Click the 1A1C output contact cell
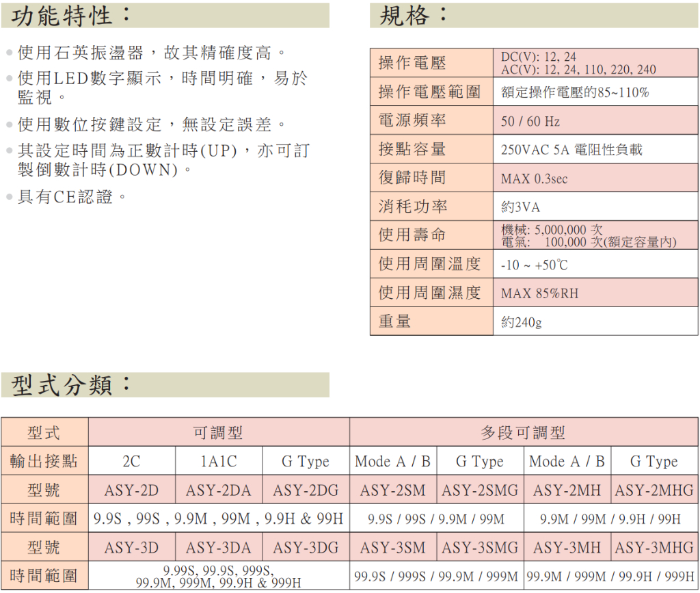 coord(219,462)
